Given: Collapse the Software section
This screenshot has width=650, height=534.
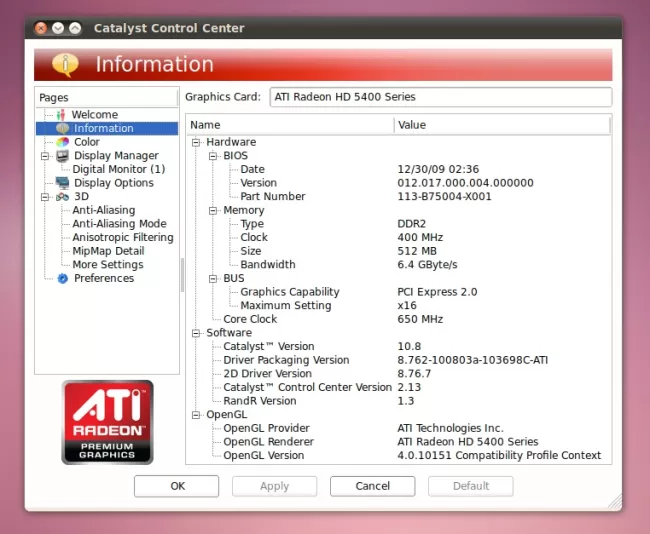Looking at the screenshot, I should point(196,333).
